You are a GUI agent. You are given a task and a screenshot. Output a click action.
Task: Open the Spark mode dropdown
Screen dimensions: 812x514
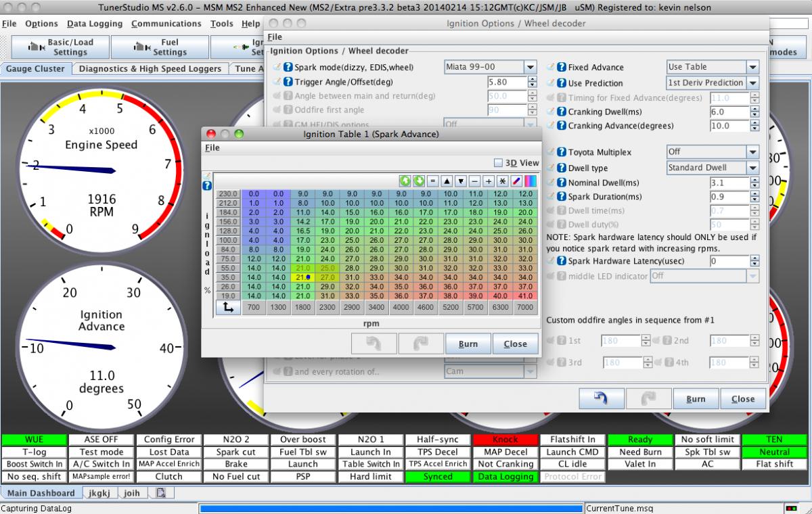click(x=530, y=67)
